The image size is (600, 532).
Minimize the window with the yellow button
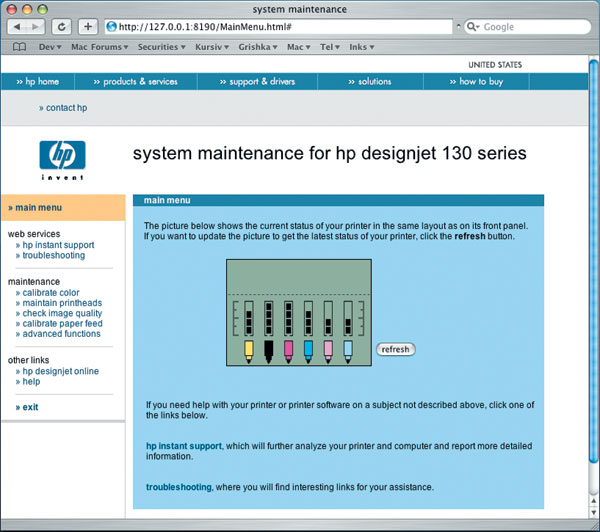click(x=27, y=9)
